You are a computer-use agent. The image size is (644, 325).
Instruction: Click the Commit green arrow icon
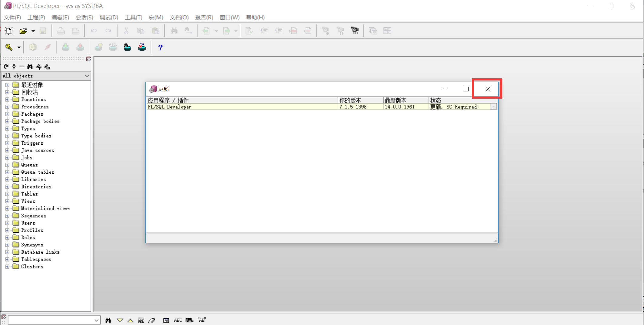tap(65, 47)
